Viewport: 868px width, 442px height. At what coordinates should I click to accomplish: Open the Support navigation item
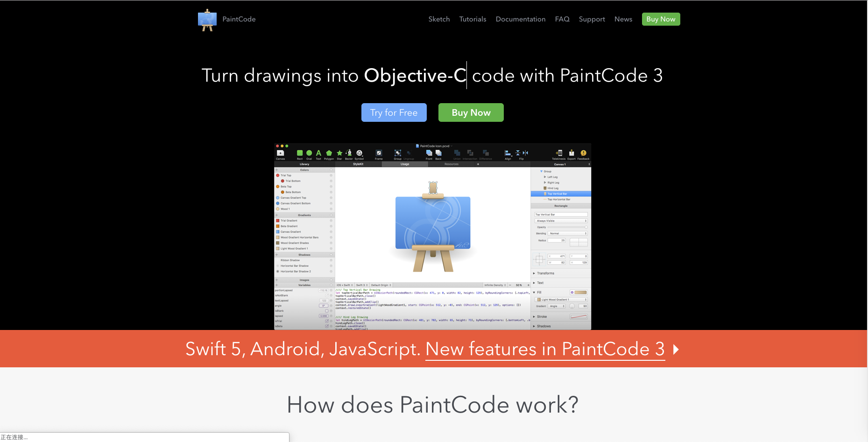[592, 19]
